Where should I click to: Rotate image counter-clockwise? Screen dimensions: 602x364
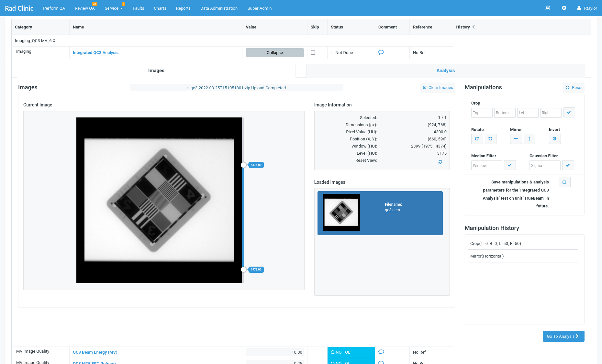pyautogui.click(x=490, y=139)
